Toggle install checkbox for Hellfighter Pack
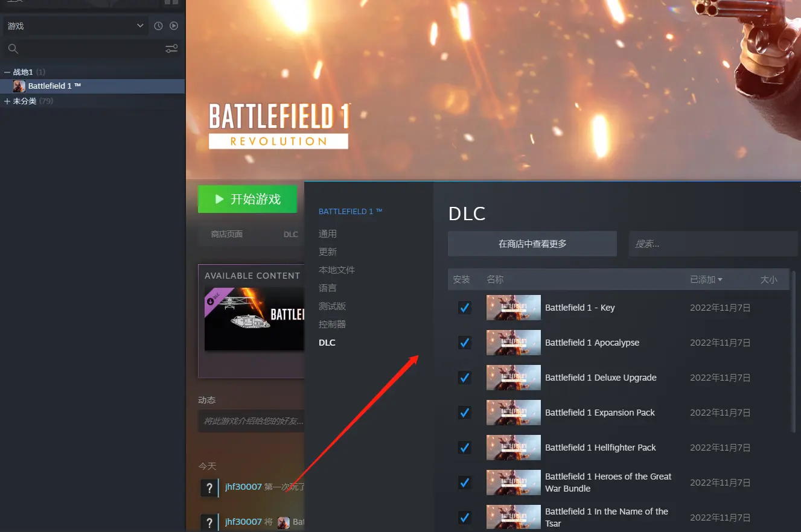Image resolution: width=801 pixels, height=532 pixels. click(465, 448)
